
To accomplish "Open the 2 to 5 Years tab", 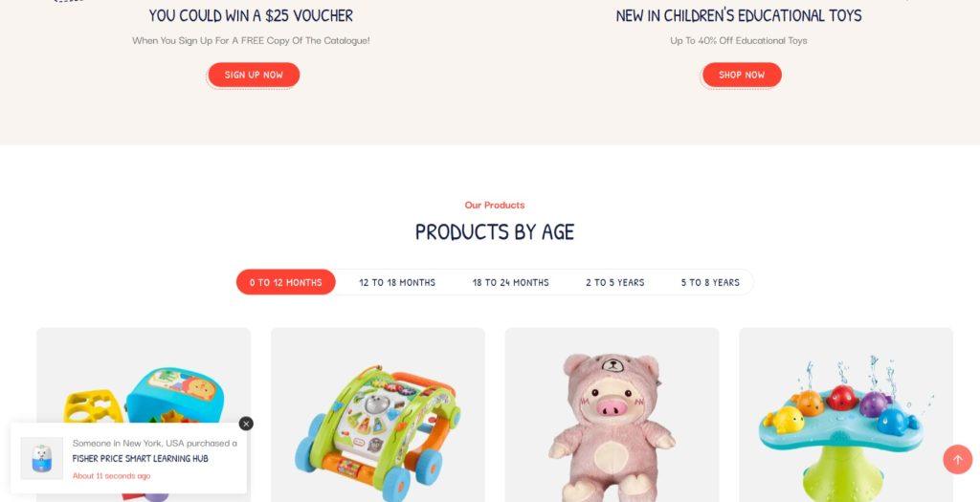I will click(x=615, y=282).
